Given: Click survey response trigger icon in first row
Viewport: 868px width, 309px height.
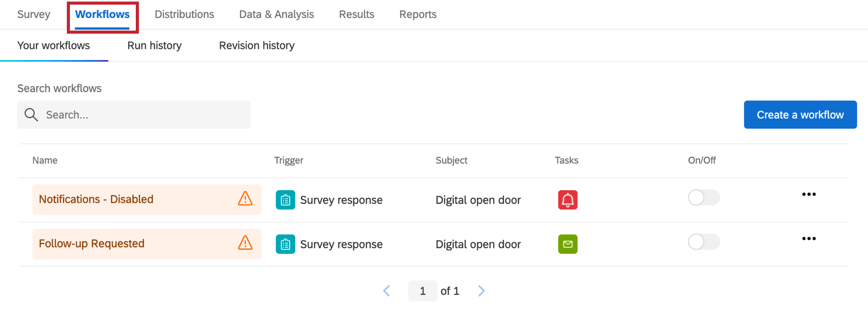Looking at the screenshot, I should click(x=285, y=200).
